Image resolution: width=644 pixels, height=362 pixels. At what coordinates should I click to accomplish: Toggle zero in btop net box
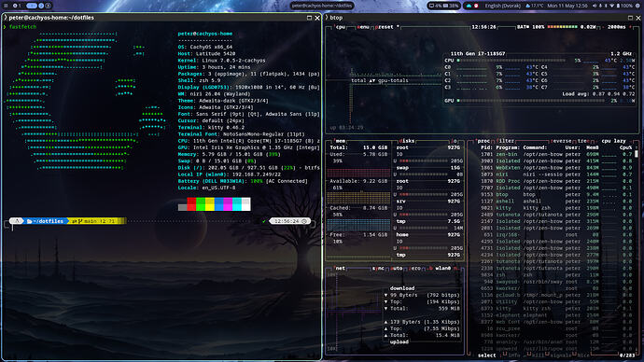415,268
